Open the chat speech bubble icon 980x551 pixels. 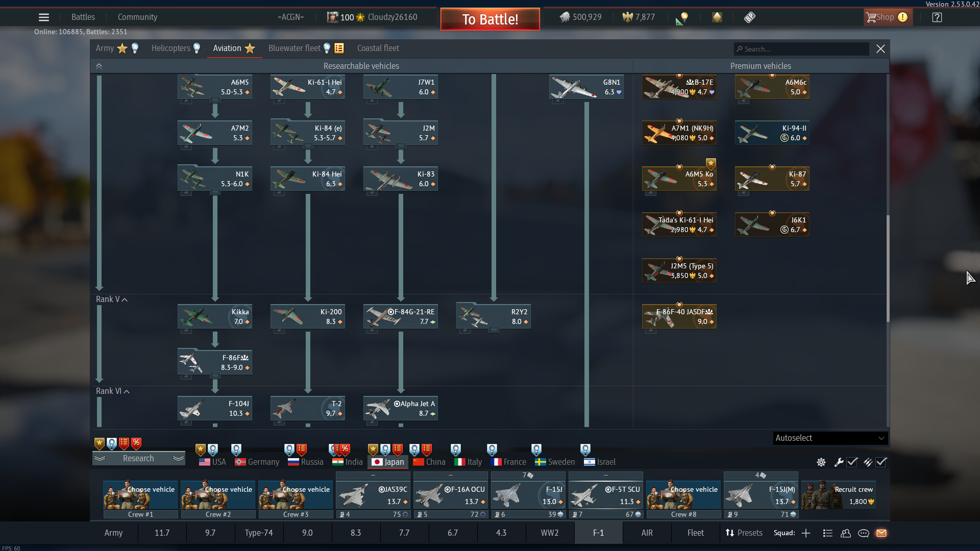pos(864,533)
